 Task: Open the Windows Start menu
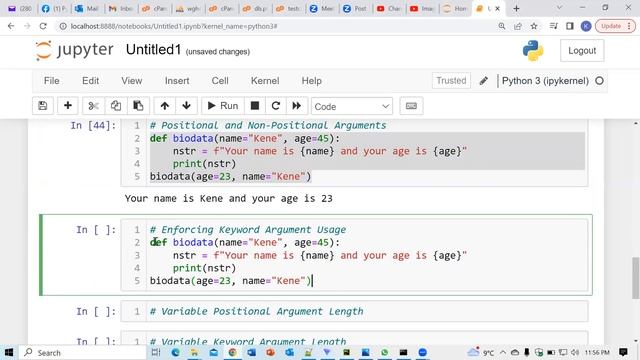pos(9,352)
